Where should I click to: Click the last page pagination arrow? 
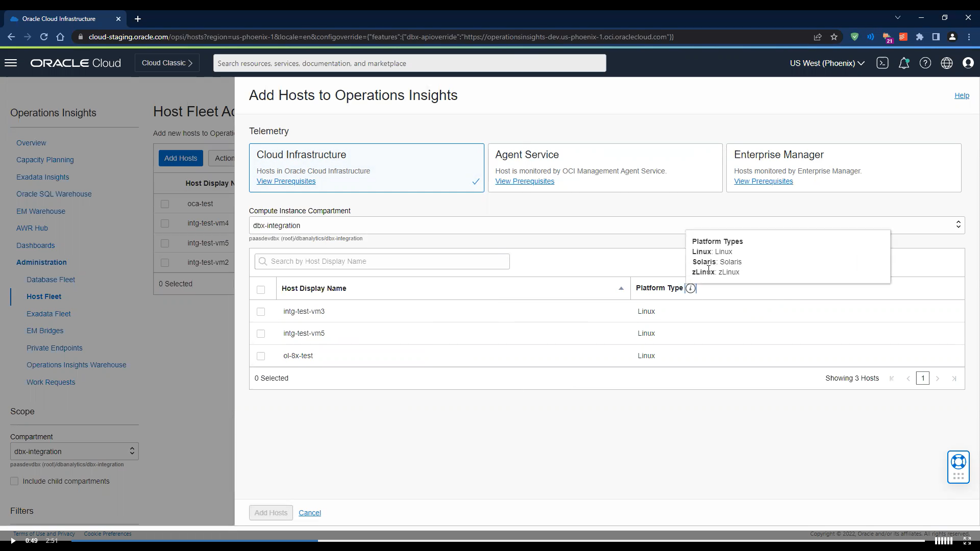coord(954,378)
